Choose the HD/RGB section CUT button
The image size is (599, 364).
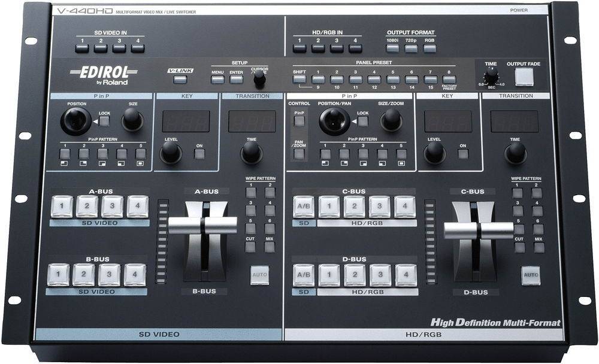click(519, 247)
